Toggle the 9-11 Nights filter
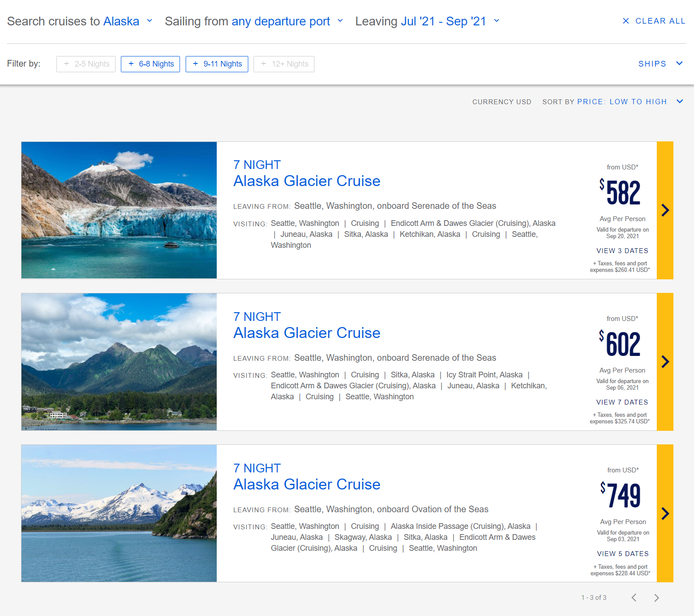 (x=217, y=64)
